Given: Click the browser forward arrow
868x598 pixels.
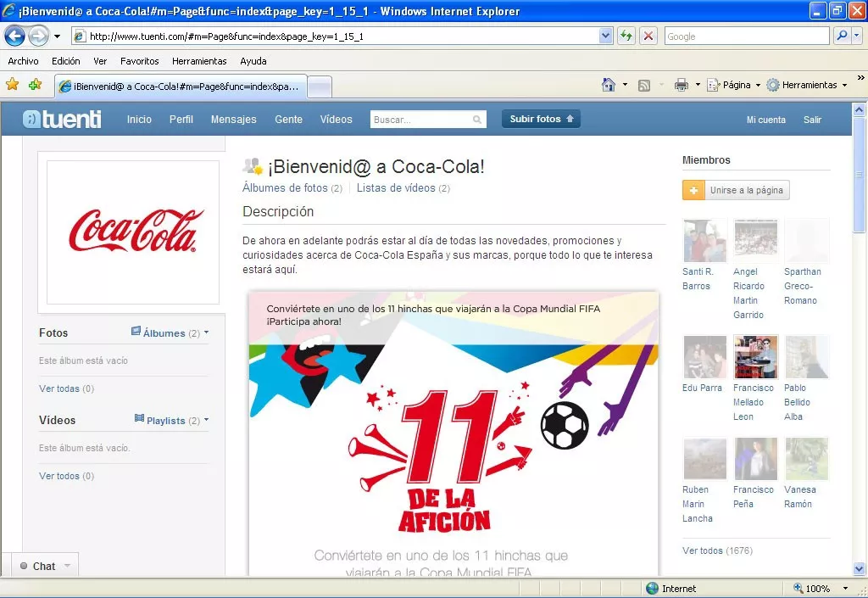Looking at the screenshot, I should pos(38,36).
